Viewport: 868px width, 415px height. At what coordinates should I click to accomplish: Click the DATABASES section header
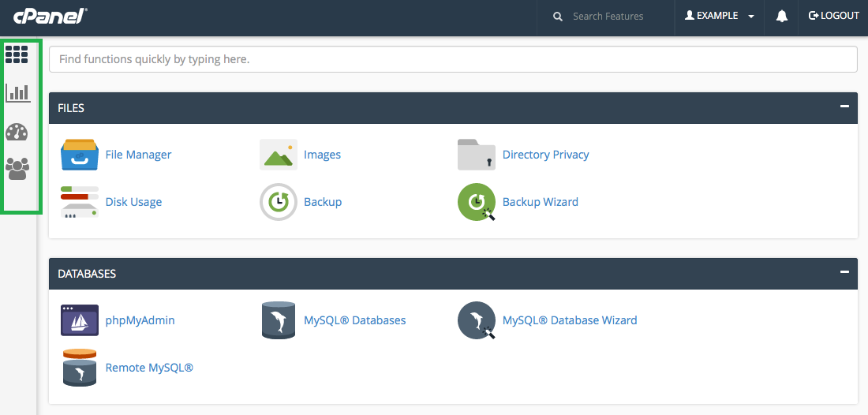(x=454, y=273)
